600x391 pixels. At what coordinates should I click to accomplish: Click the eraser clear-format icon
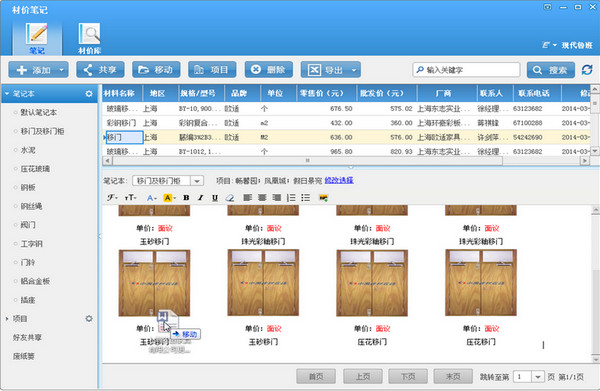click(x=230, y=198)
